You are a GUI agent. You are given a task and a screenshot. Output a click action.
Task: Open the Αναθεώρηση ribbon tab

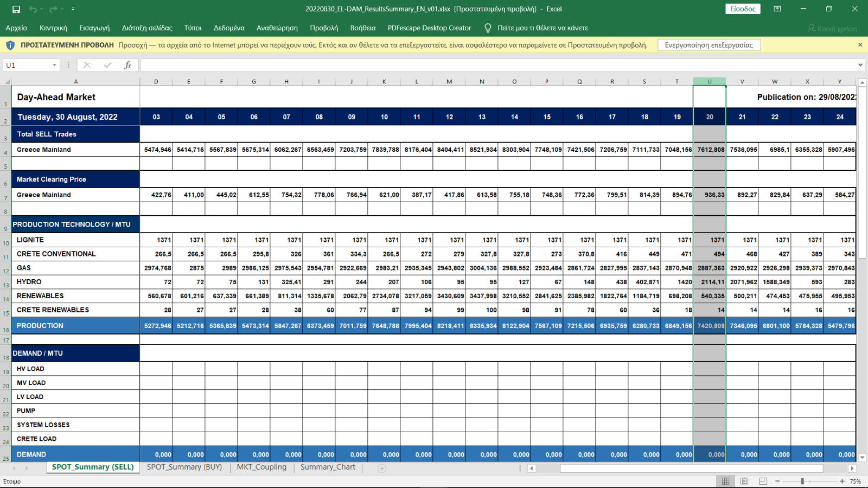click(x=277, y=28)
